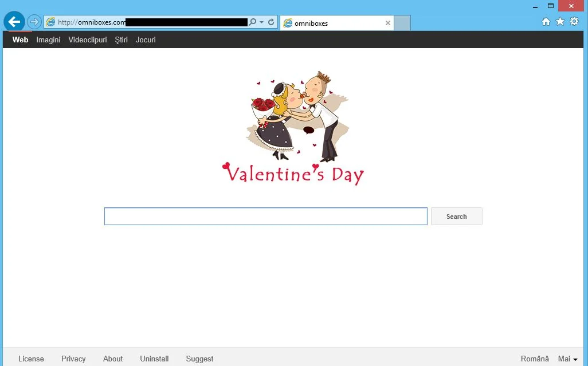Click the address bar search magnifier icon
The width and height of the screenshot is (588, 366).
coord(253,22)
